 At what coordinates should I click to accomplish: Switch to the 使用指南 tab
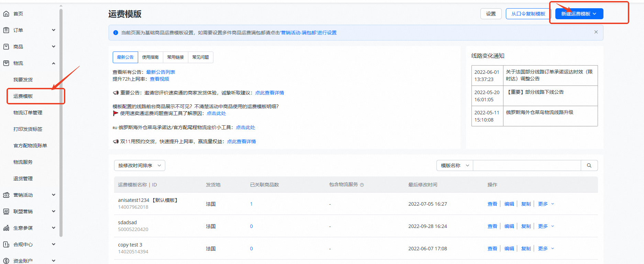(x=150, y=57)
